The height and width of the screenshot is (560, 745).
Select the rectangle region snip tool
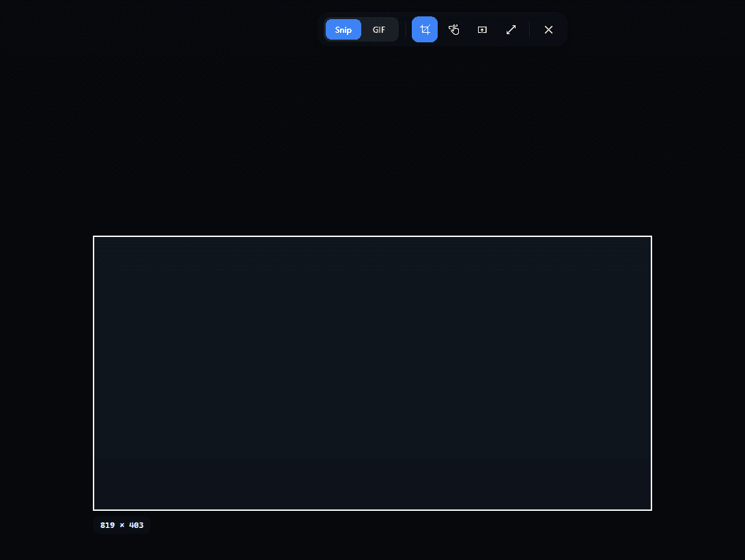[424, 29]
